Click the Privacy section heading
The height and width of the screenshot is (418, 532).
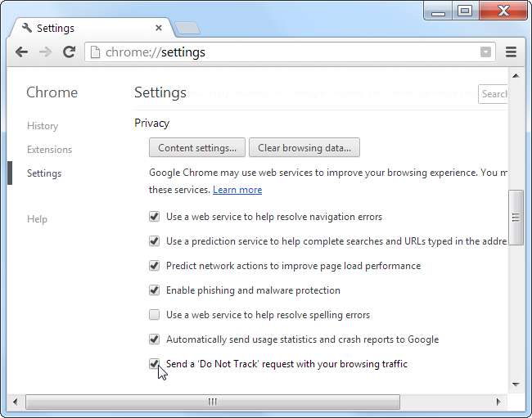(x=151, y=123)
